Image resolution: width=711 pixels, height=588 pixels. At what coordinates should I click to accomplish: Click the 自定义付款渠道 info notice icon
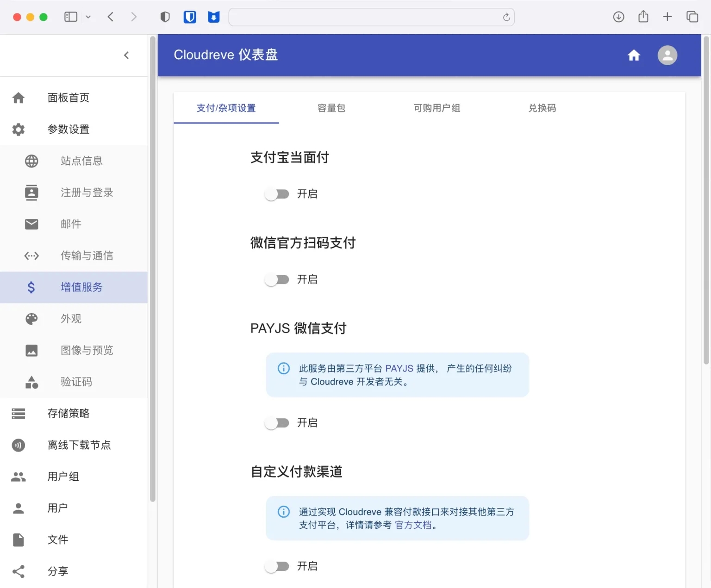tap(284, 512)
